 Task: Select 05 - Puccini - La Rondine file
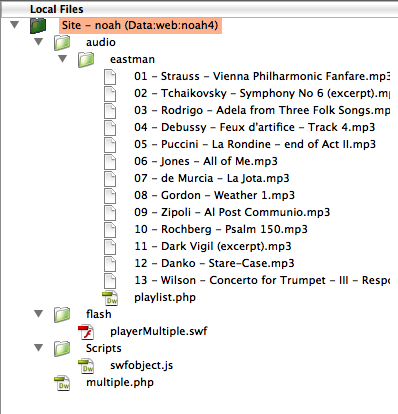(x=255, y=144)
